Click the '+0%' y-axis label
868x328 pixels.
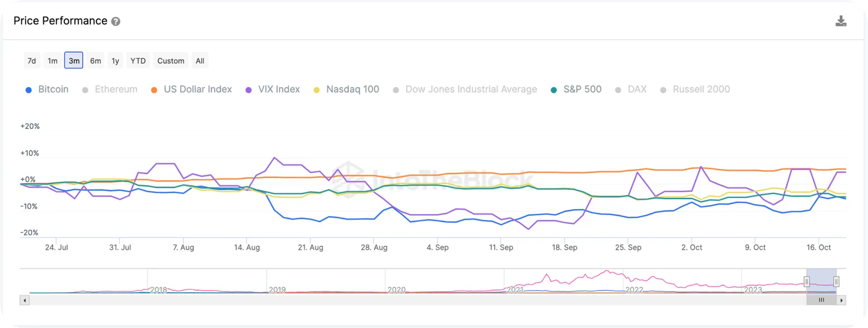pos(28,180)
